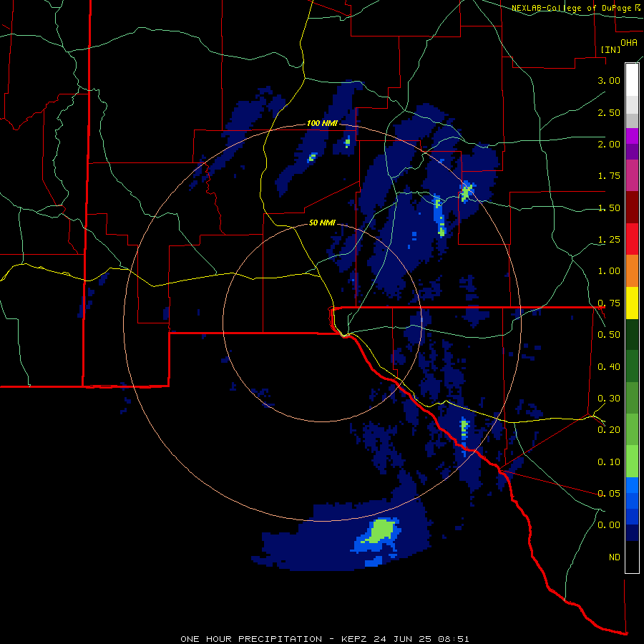Click the '3.00' legend value
644x644 pixels.
coord(609,80)
